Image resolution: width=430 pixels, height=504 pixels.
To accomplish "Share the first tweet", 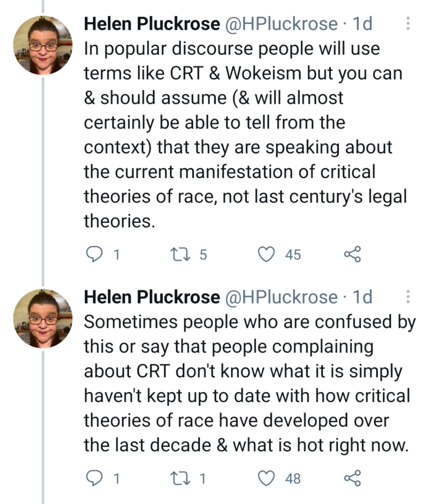I will 352,254.
